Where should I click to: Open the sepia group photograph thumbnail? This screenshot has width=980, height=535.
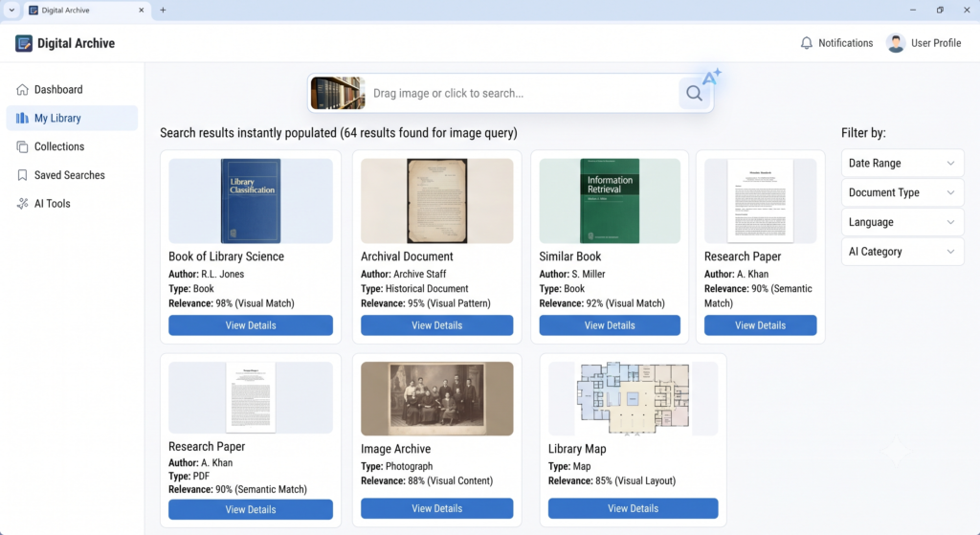[436, 398]
